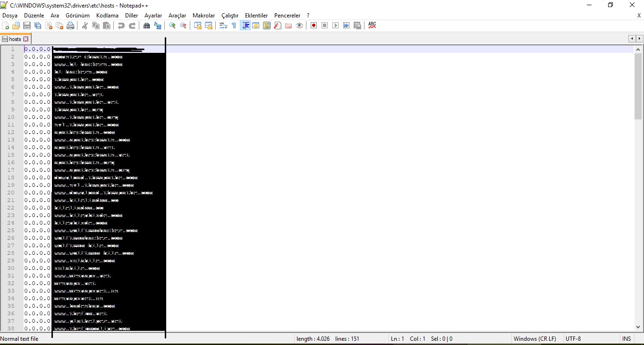Click the vertical scrollbar down arrow
Image resolution: width=644 pixels, height=345 pixels.
638,327
